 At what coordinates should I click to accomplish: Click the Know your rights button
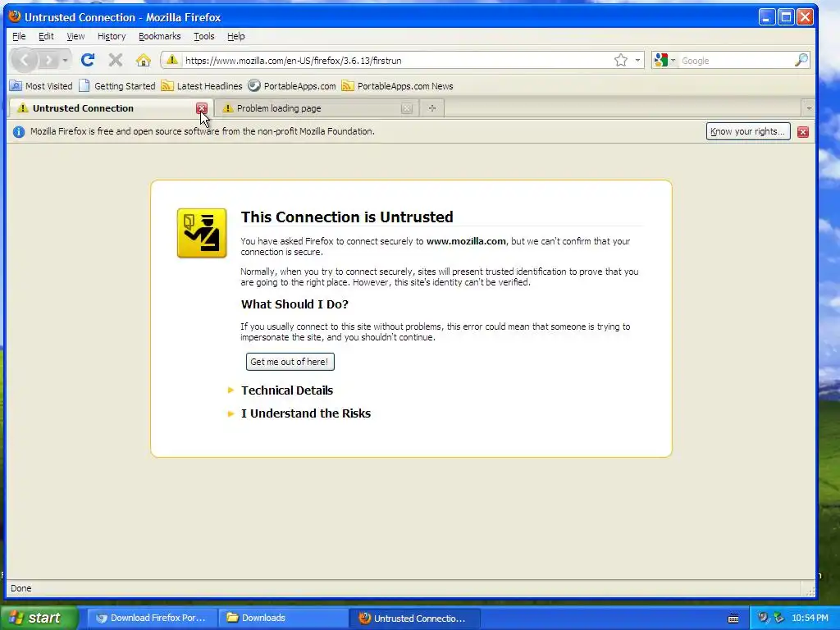(x=748, y=131)
